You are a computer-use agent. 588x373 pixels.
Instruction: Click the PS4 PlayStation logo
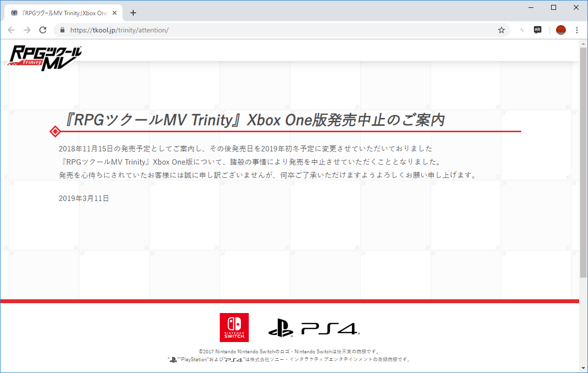(314, 328)
